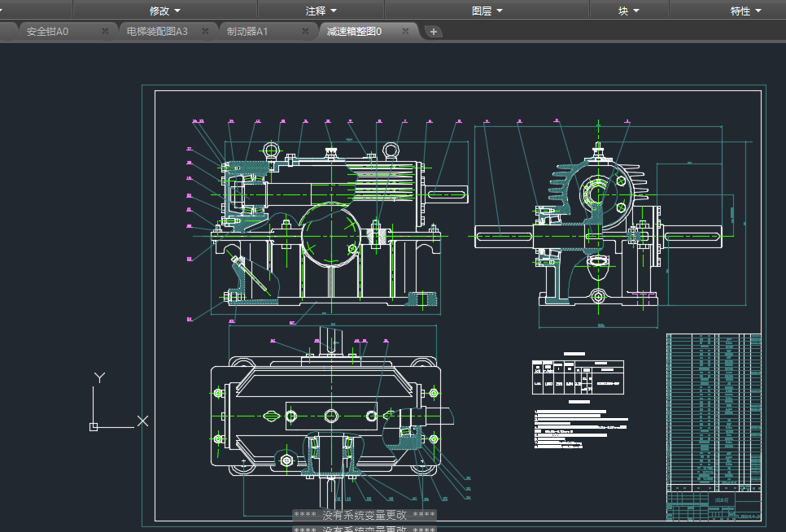Click the UCS origin square icon
The width and height of the screenshot is (786, 532).
[x=94, y=426]
